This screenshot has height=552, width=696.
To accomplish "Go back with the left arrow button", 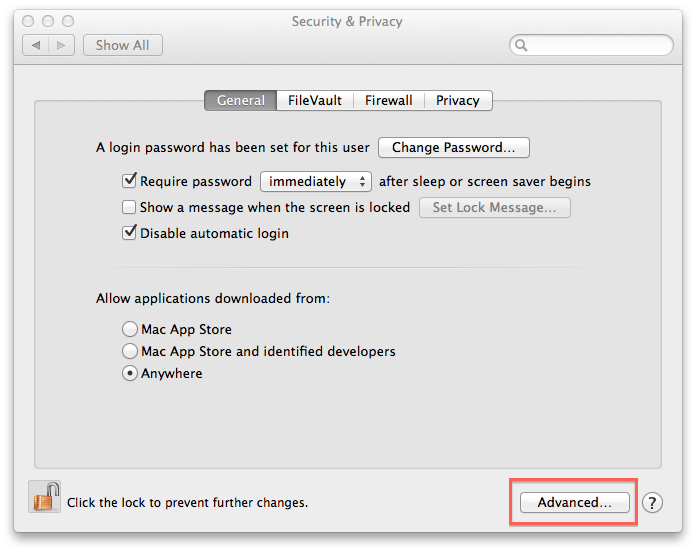I will coord(37,45).
